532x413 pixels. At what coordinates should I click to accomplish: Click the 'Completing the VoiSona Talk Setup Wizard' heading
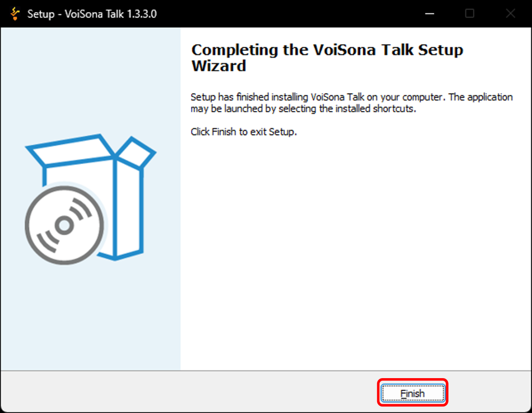pyautogui.click(x=327, y=58)
